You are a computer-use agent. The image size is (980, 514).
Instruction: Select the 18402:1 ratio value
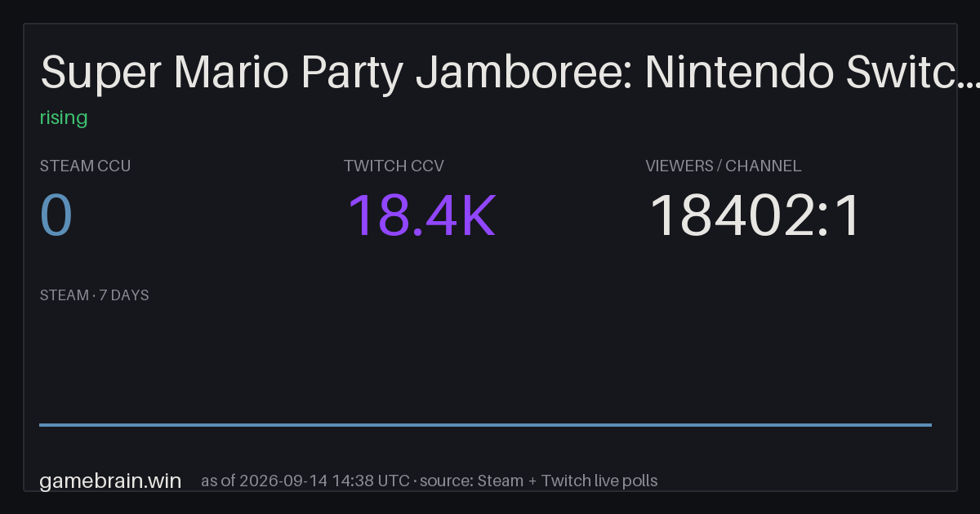755,216
